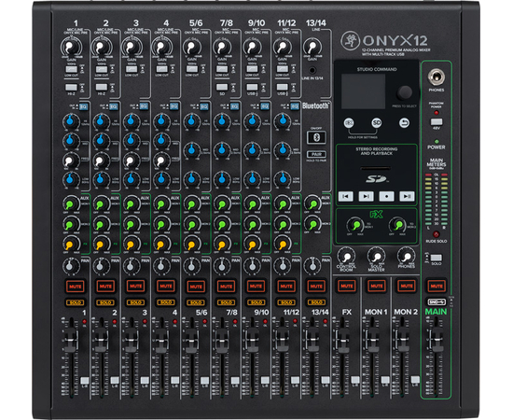Click the channel 9/10 PAN knob
Screen dimensions: 513x420
coord(252,266)
